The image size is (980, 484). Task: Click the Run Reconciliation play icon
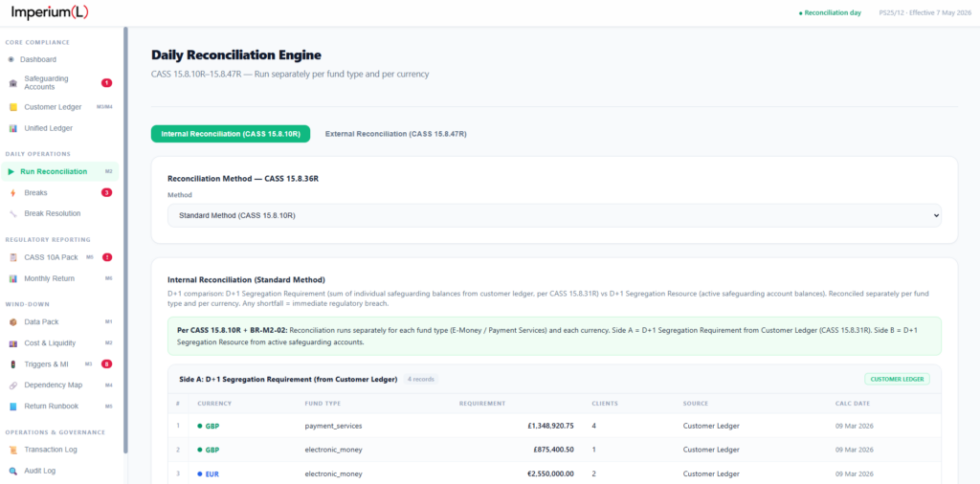coord(11,172)
